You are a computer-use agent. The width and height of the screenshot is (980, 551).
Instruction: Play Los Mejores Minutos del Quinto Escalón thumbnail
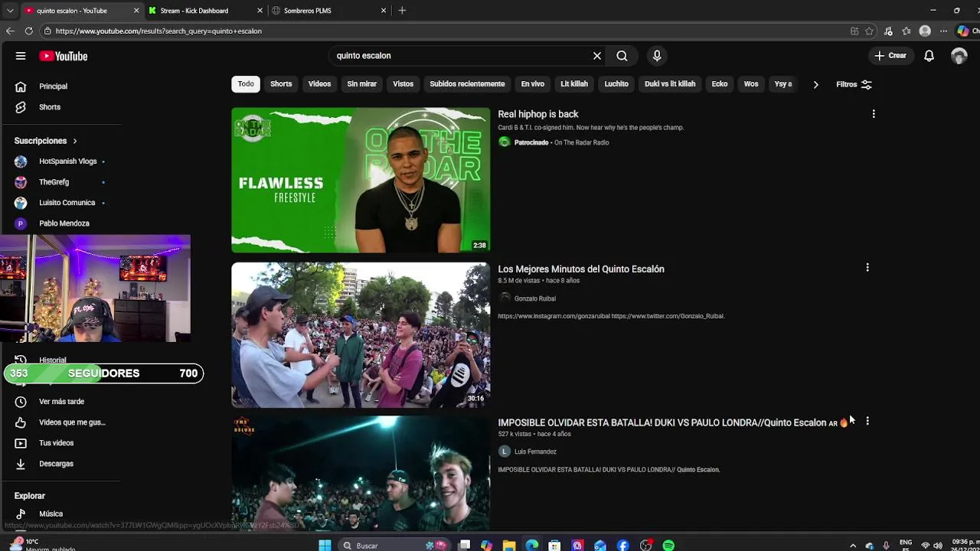361,334
